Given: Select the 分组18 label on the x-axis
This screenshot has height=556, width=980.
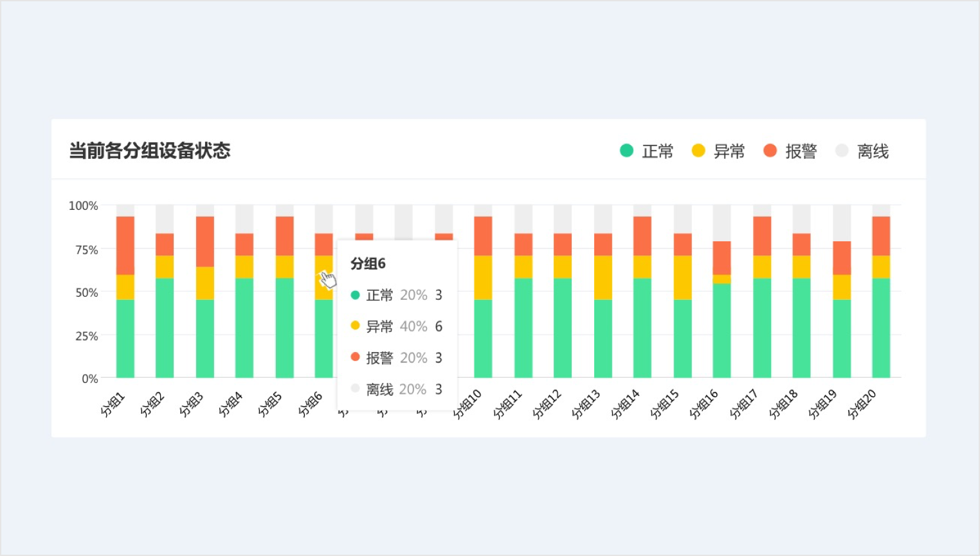Looking at the screenshot, I should (x=784, y=404).
